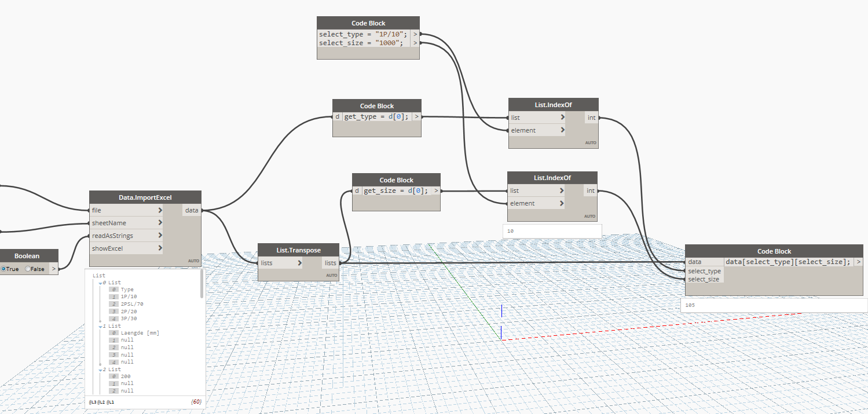Viewport: 868px width, 414px height.
Task: Edit the get_type = d[0]; code
Action: pos(377,116)
